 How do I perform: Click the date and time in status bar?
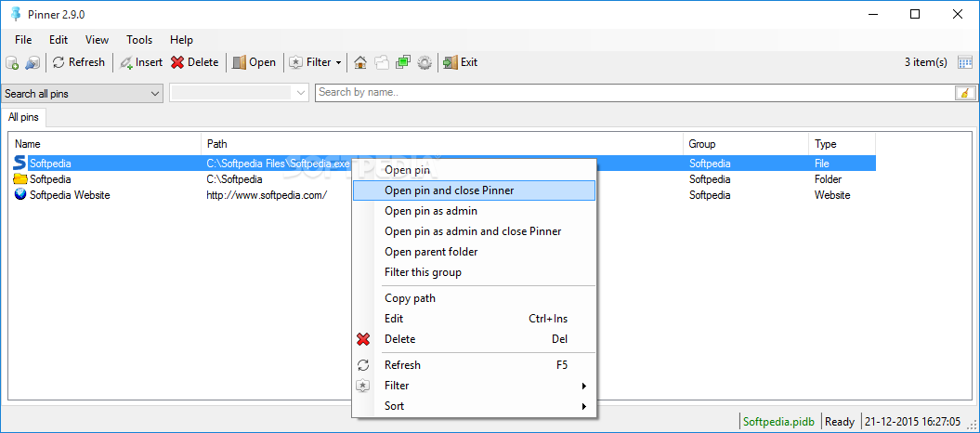[x=913, y=422]
